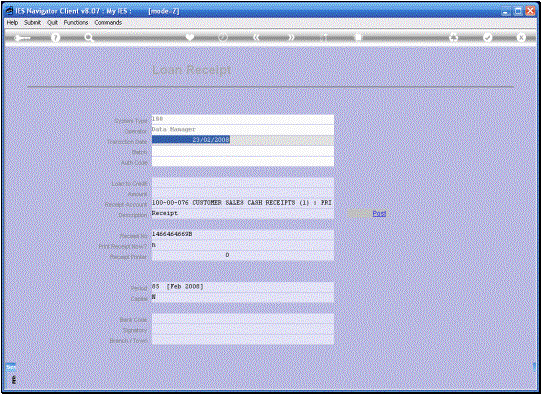541x394 pixels.
Task: Click the Capital field showing N
Action: pos(243,297)
